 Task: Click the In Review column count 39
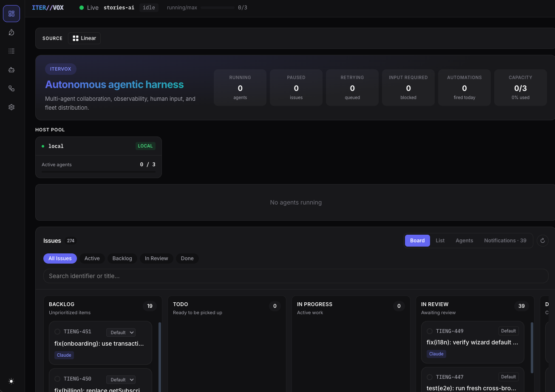coord(521,306)
